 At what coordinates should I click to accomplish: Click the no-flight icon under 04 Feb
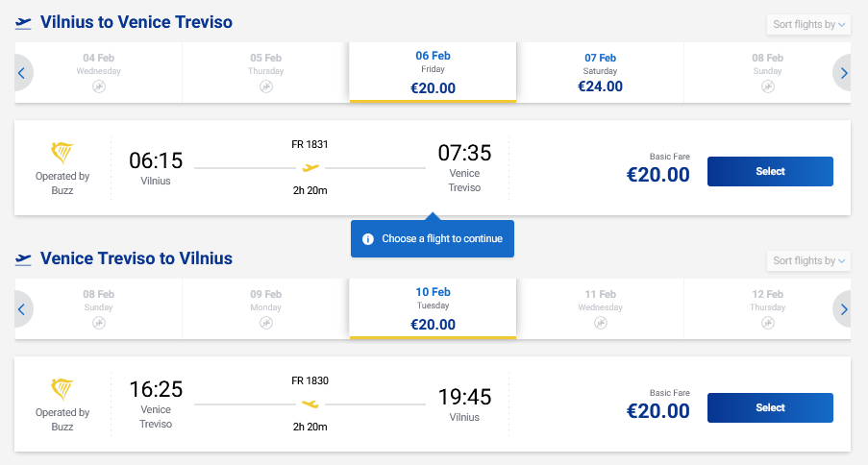click(x=98, y=86)
